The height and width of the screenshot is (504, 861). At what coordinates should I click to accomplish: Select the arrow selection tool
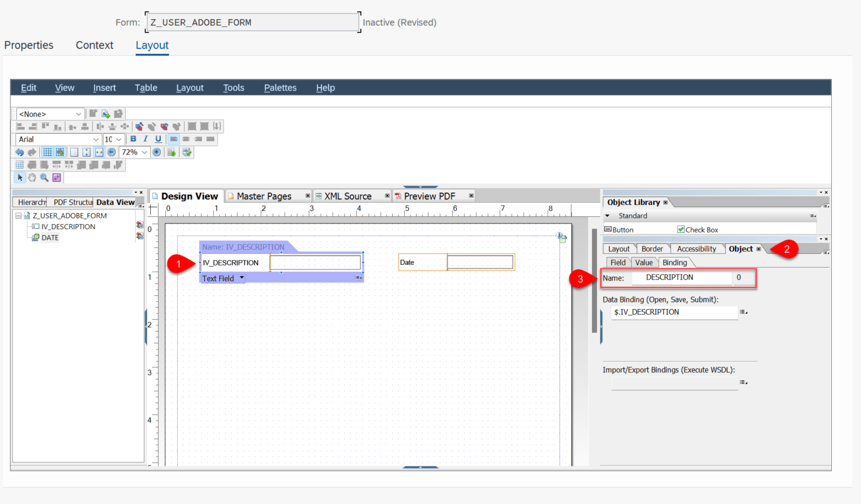pyautogui.click(x=20, y=177)
